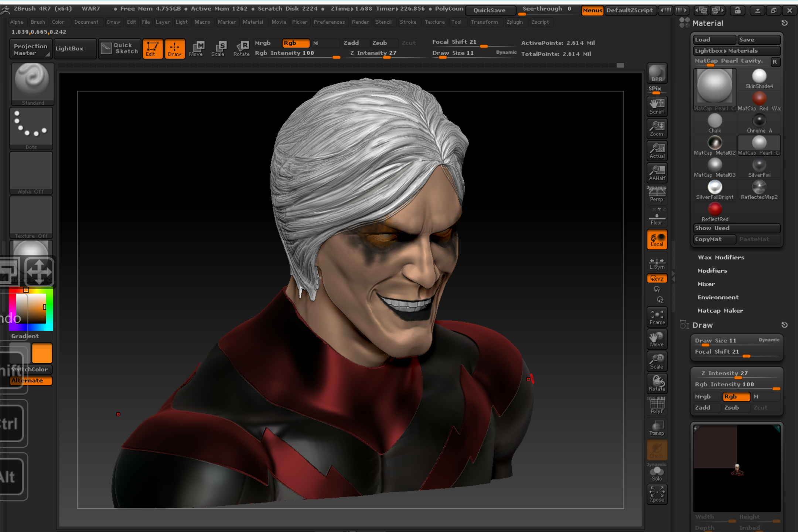Select the Scale transpose tool in top shelf
Viewport: 798px width, 532px height.
(x=218, y=49)
